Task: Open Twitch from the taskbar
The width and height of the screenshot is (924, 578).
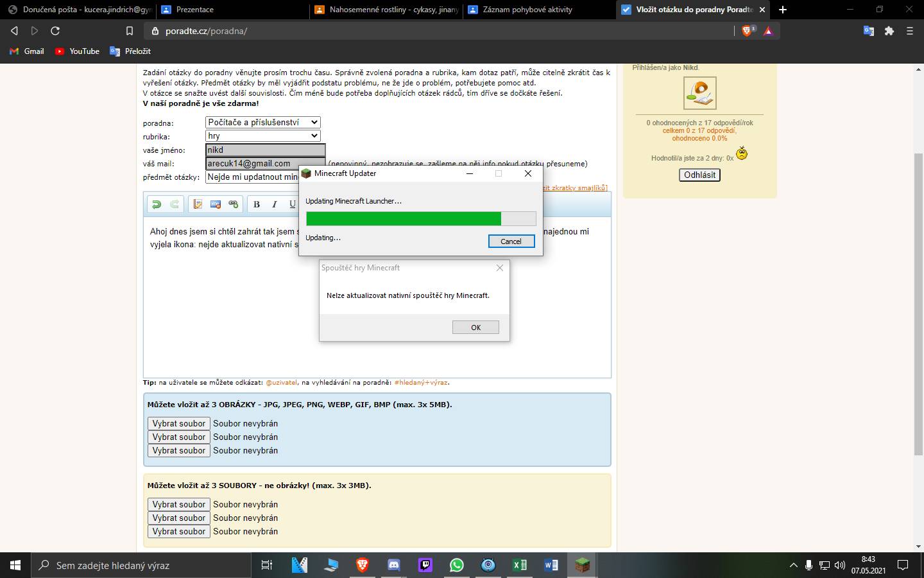Action: coord(425,565)
